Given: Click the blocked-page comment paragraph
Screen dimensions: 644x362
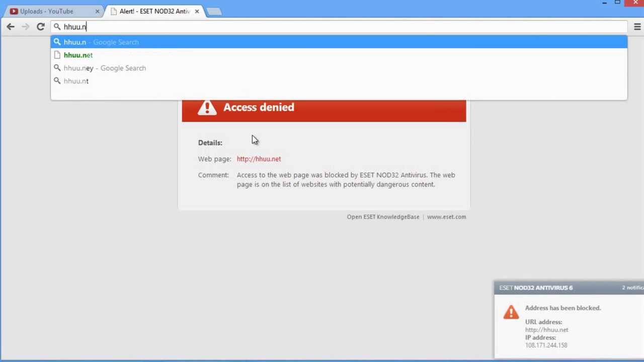Looking at the screenshot, I should coord(346,179).
